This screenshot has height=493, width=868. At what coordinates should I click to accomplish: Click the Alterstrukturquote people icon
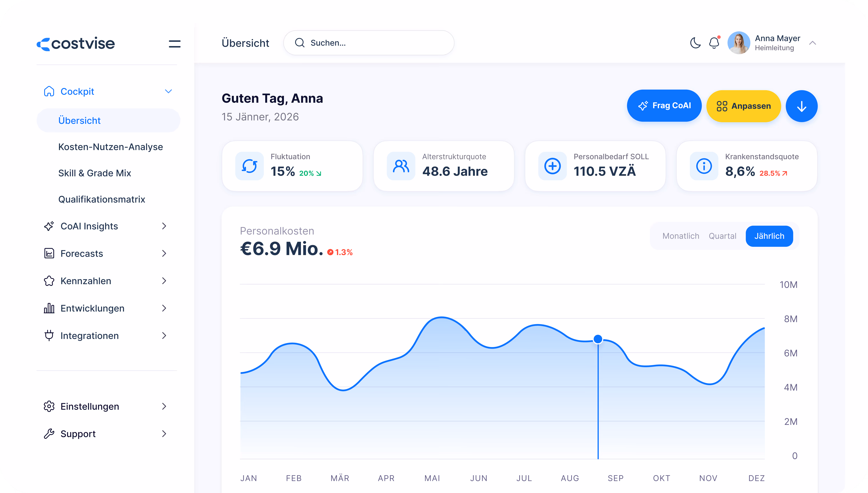pos(401,166)
